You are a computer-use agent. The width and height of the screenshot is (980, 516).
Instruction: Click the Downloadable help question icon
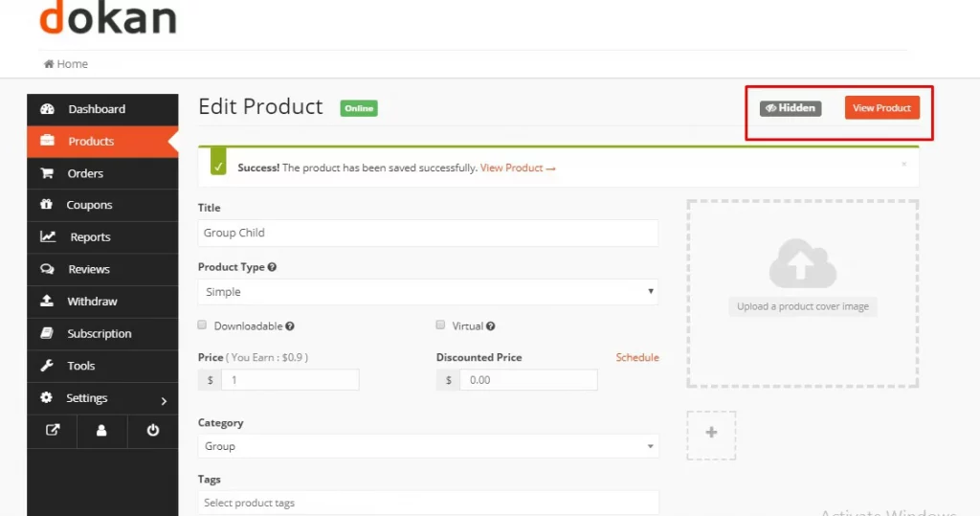[290, 326]
